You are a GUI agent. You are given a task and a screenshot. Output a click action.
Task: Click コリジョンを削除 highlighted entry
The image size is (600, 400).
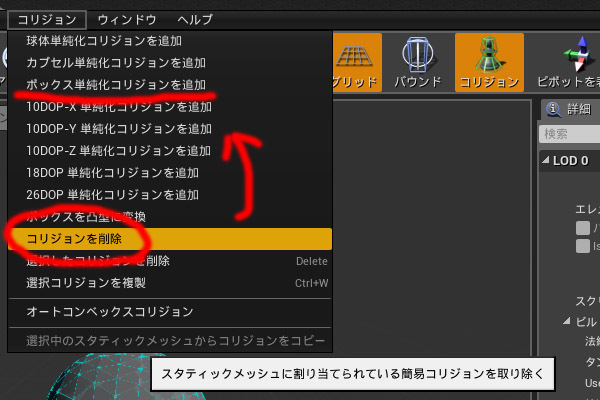(x=170, y=239)
